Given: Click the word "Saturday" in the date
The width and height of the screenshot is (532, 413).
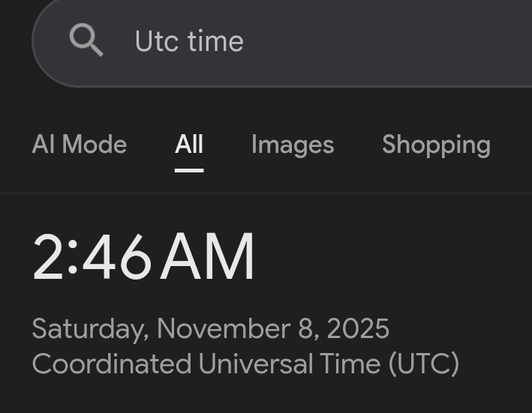Looking at the screenshot, I should 89,328.
